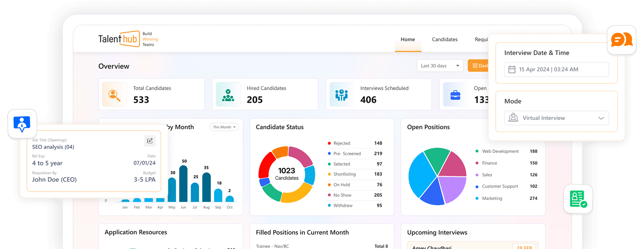The image size is (644, 249).
Task: Open the Candidates tab
Action: click(x=445, y=39)
